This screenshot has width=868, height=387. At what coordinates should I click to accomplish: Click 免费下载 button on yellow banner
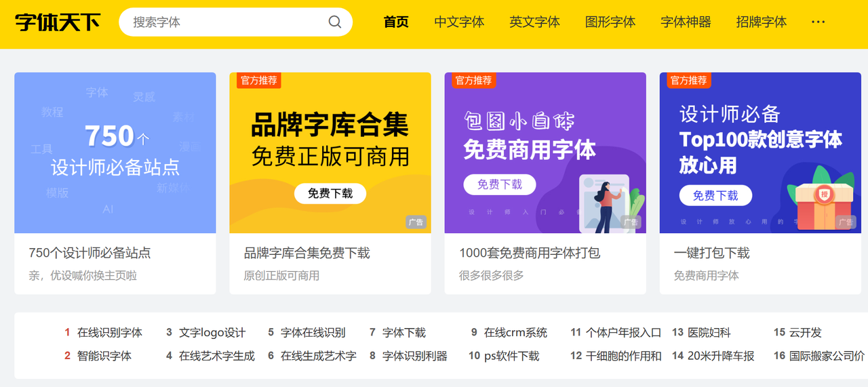(x=330, y=193)
